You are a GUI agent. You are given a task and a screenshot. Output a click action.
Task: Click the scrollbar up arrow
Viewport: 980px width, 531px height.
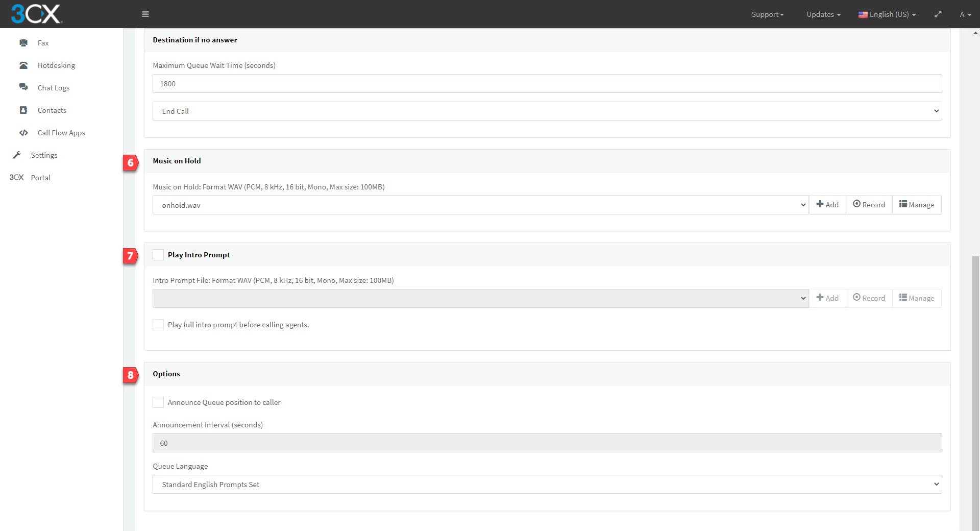click(975, 33)
